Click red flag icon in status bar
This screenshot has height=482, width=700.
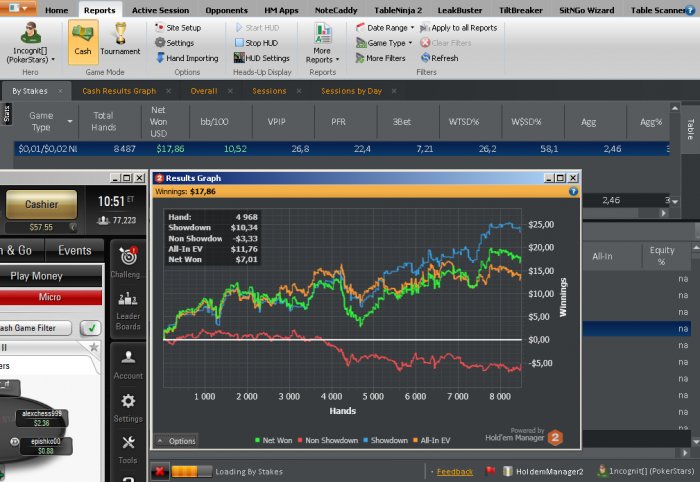pyautogui.click(x=491, y=471)
